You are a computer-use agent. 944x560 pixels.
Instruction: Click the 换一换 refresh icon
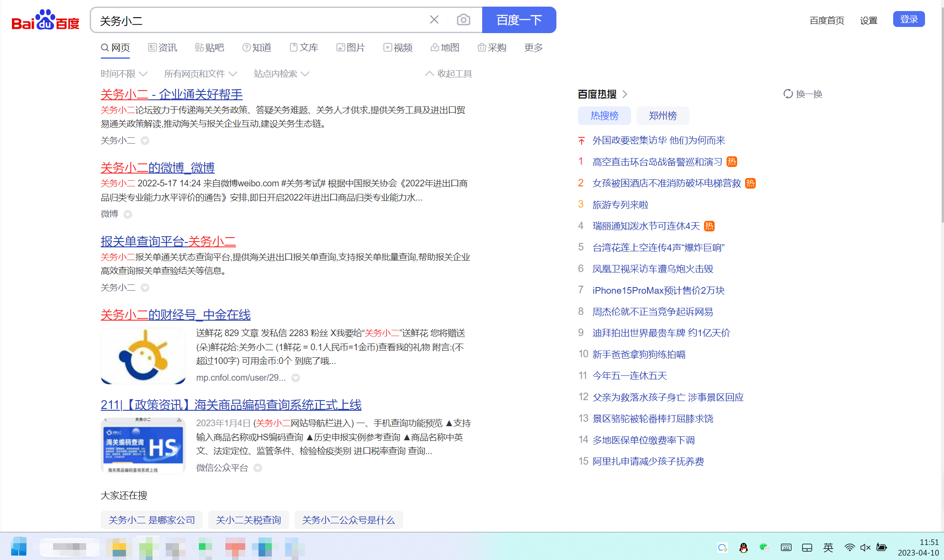click(x=788, y=94)
